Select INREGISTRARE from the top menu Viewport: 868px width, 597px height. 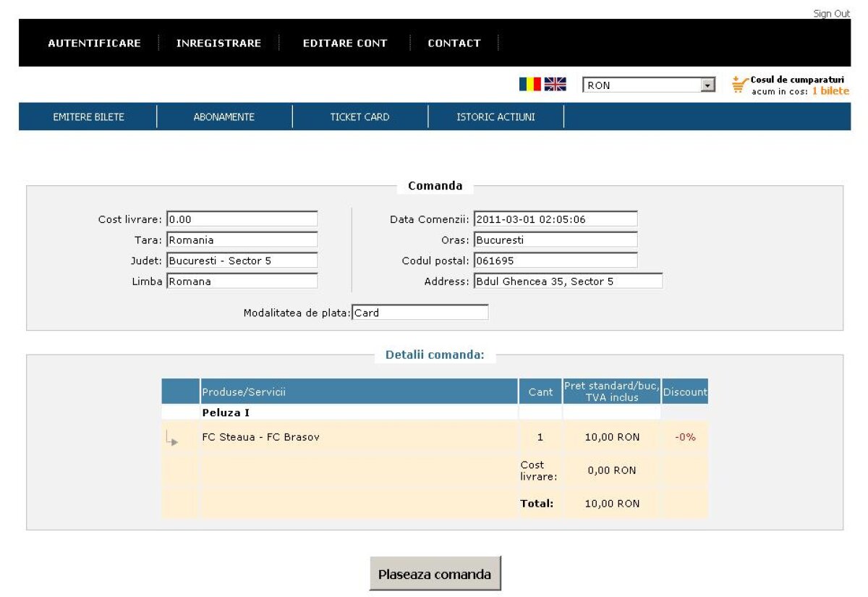tap(218, 43)
